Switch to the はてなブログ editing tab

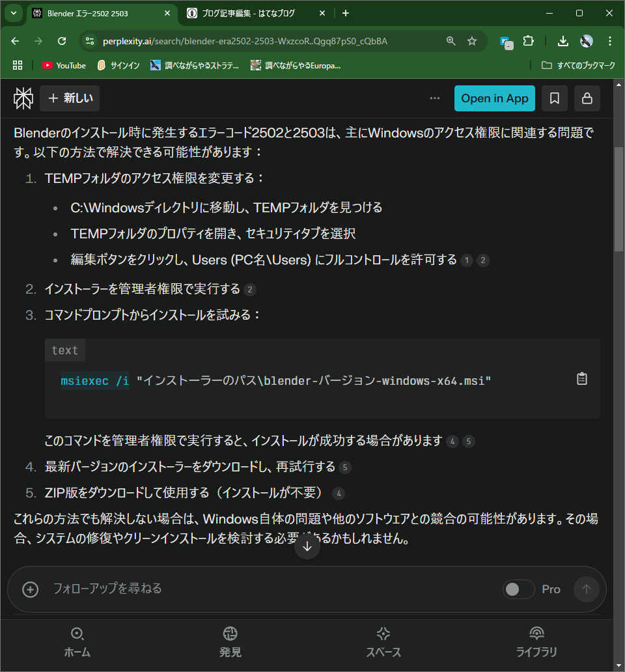247,12
